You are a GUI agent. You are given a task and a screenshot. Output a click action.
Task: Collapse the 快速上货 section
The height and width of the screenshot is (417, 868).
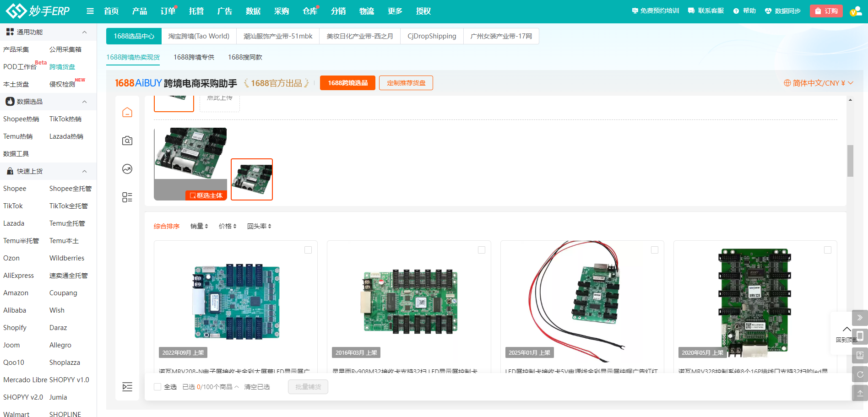pyautogui.click(x=85, y=171)
